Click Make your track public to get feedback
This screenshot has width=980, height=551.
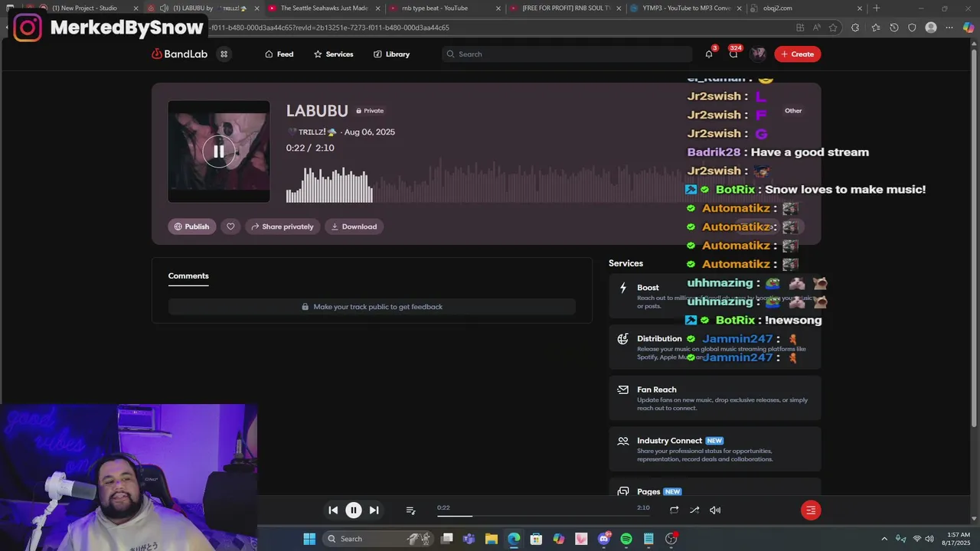pos(372,307)
